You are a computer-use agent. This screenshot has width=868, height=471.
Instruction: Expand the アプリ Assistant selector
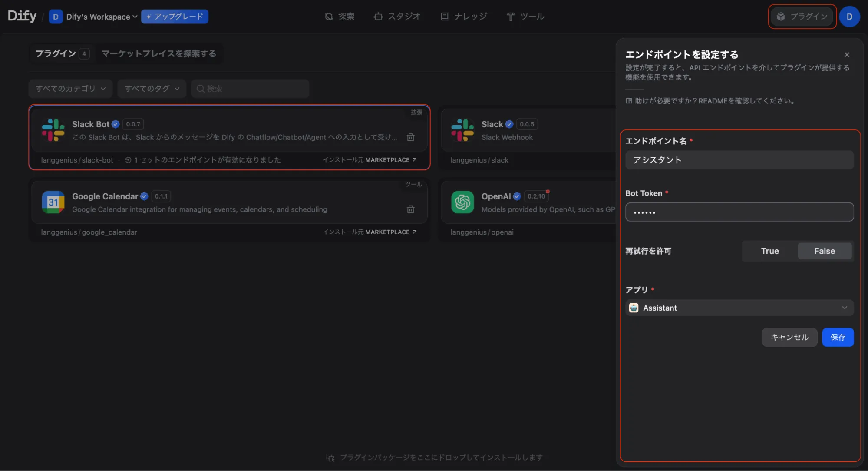click(x=739, y=308)
